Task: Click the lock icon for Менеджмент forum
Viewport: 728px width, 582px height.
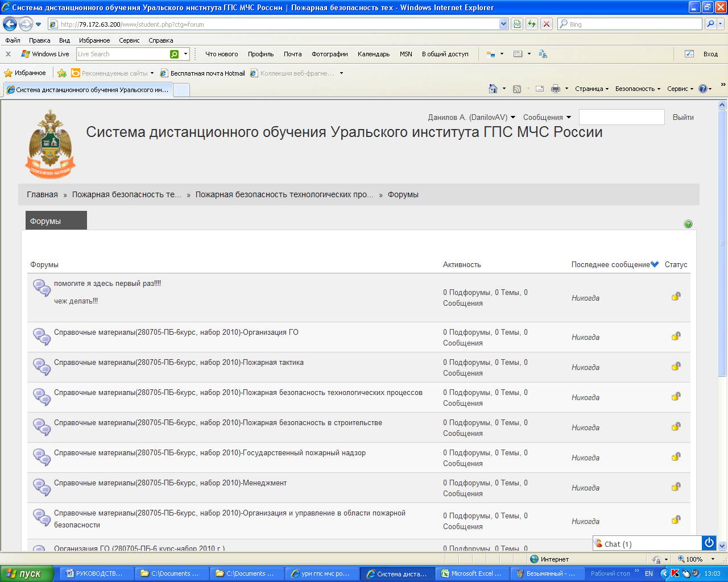Action: [676, 487]
